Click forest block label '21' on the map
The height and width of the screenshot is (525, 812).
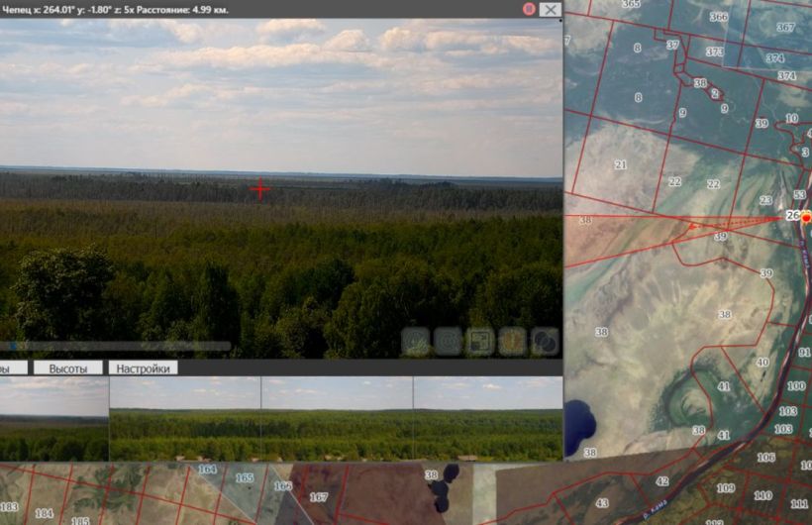pyautogui.click(x=621, y=164)
